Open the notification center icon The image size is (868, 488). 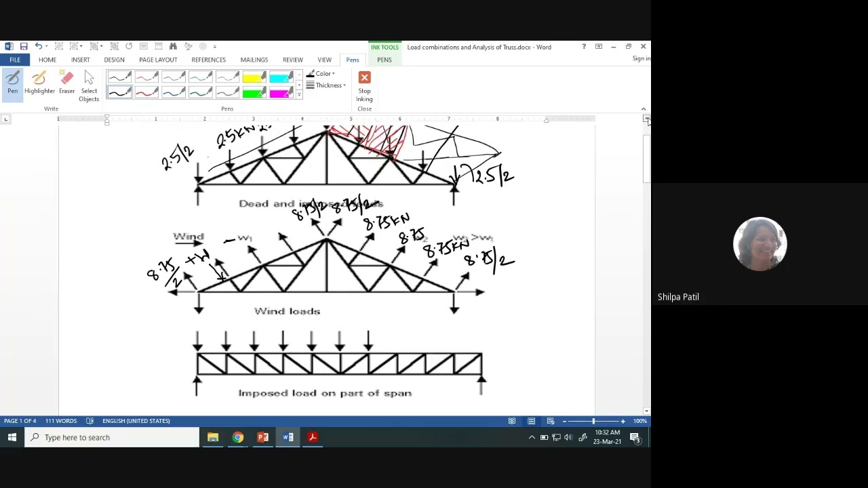pyautogui.click(x=635, y=437)
